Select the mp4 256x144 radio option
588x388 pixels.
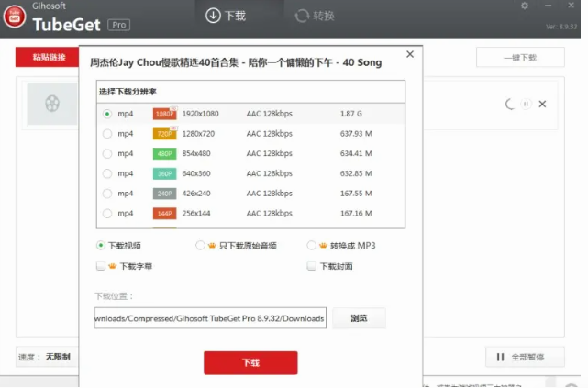(x=107, y=214)
